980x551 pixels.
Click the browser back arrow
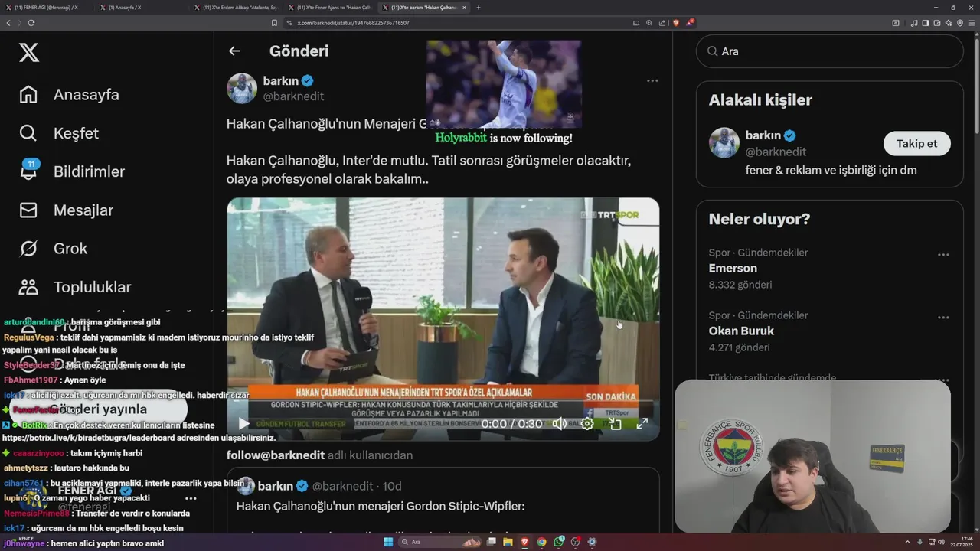coord(8,23)
